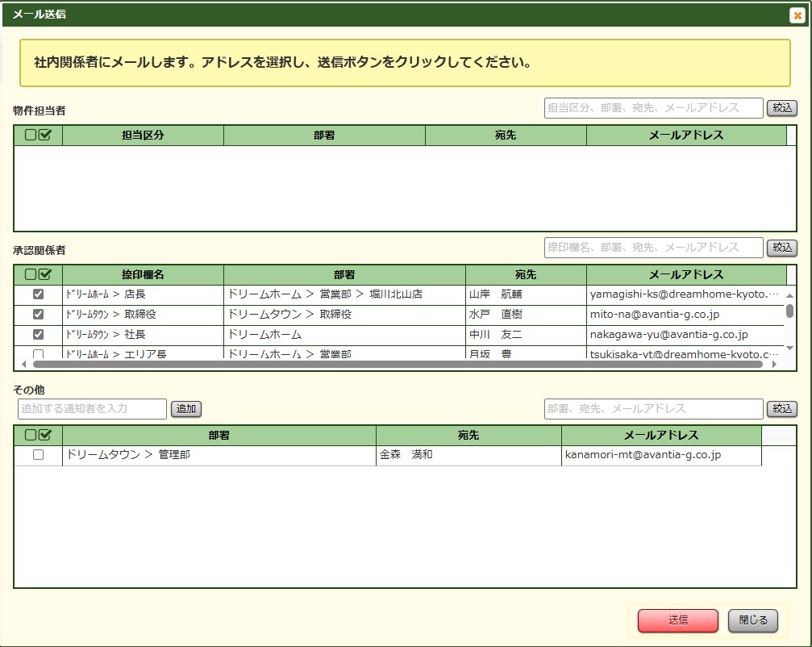The image size is (812, 647).
Task: Focus the 追加する通知者を入力 text field
Action: pyautogui.click(x=92, y=409)
